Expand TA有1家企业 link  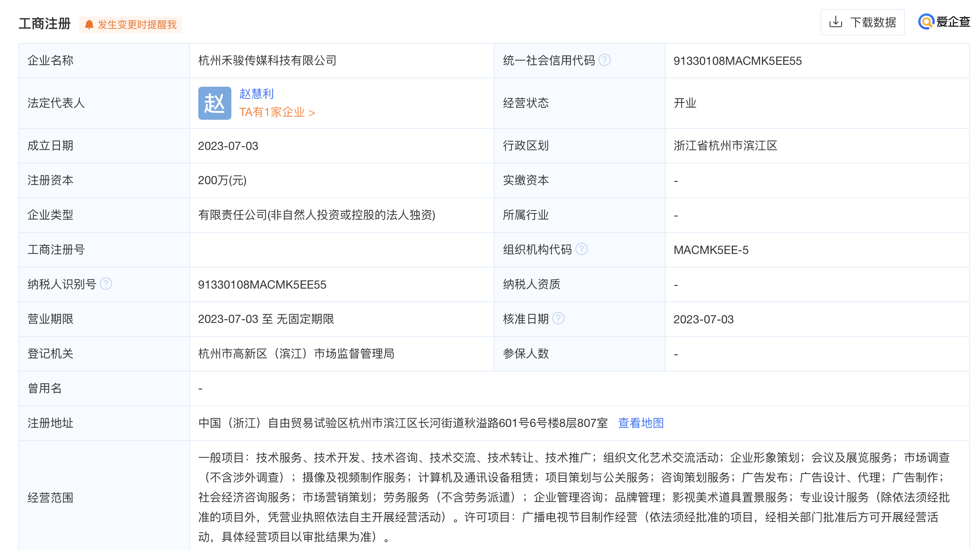coord(277,112)
